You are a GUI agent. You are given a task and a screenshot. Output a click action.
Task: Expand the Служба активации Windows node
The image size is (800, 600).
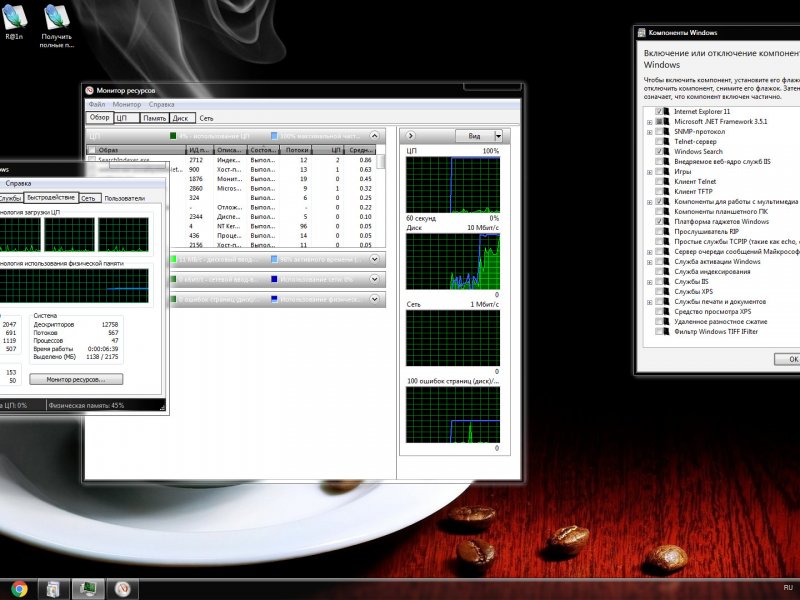coord(649,262)
